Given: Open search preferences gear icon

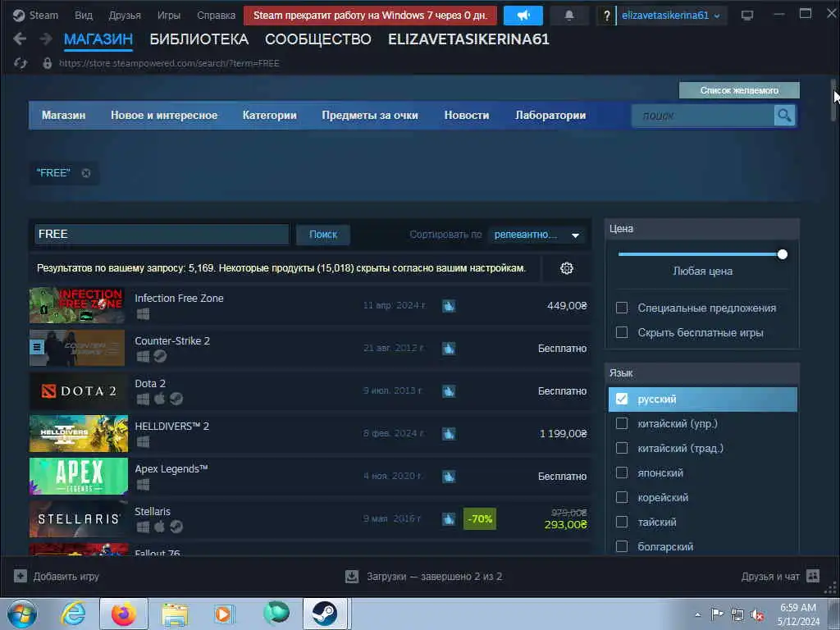Looking at the screenshot, I should tap(567, 268).
